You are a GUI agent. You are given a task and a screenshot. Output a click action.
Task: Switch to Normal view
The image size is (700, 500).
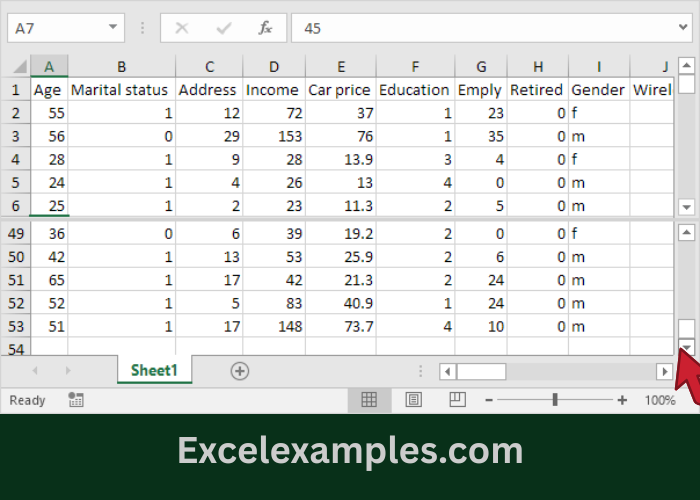pos(369,400)
